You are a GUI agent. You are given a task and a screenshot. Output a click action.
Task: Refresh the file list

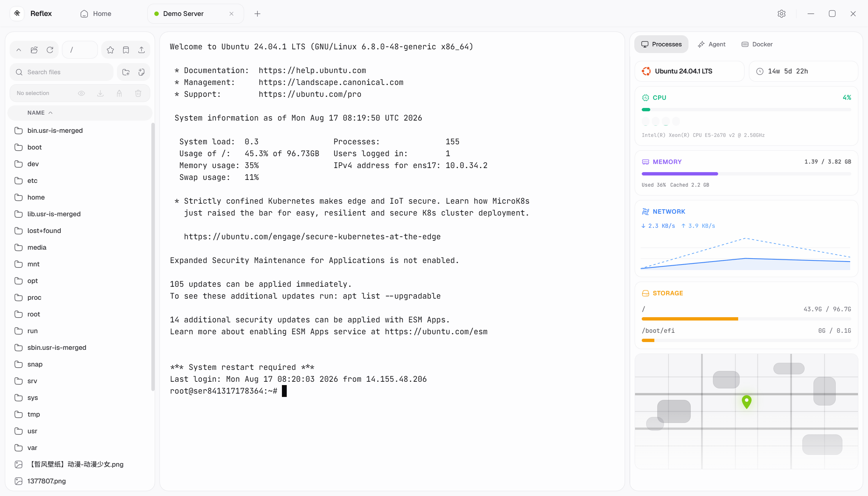[x=50, y=50]
